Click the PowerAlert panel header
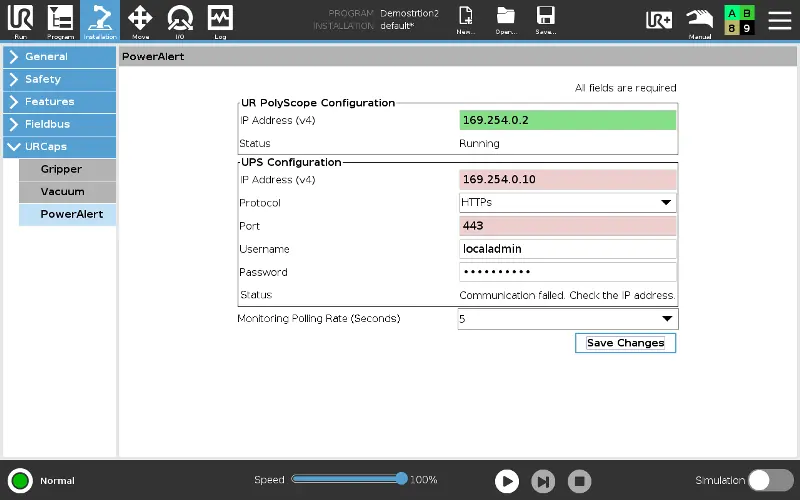Image resolution: width=800 pixels, height=500 pixels. tap(458, 57)
